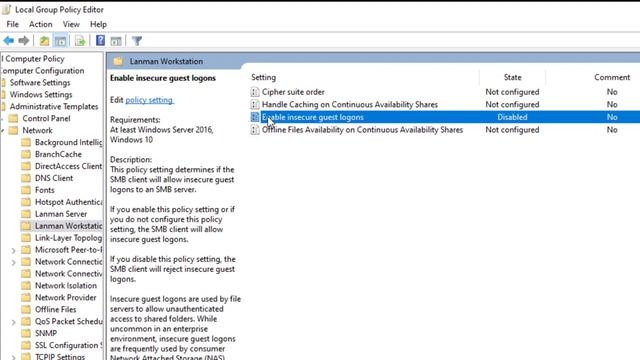Click the DNS Client folder icon
Image resolution: width=640 pixels, height=360 pixels.
pos(26,178)
